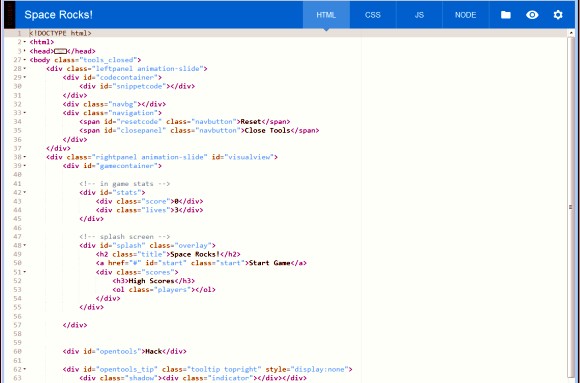
Task: Collapse the splash div fold on line 48
Action: click(25, 245)
